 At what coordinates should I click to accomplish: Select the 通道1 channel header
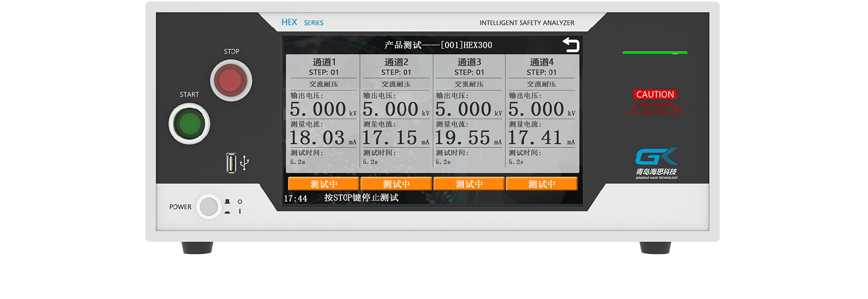324,62
